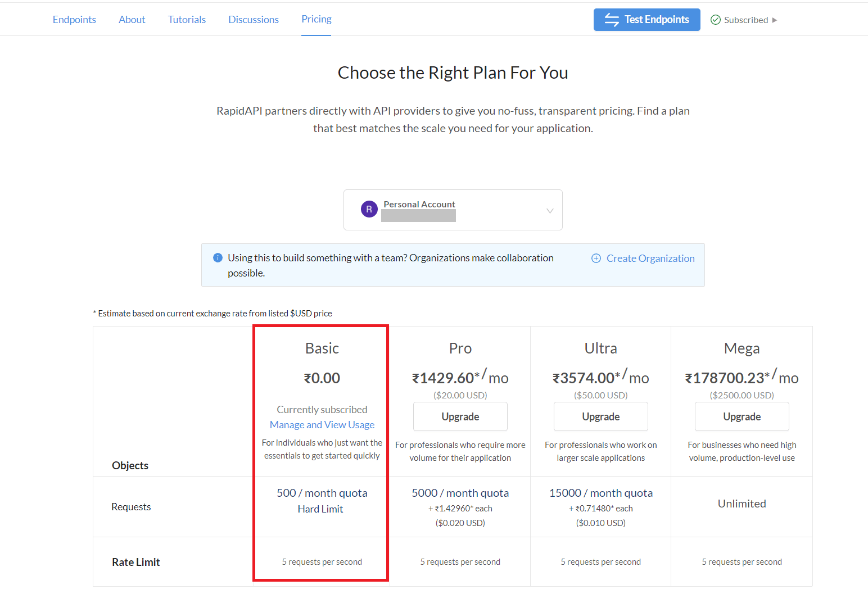Expand the Subscribed arrow menu
868x612 pixels.
coord(774,20)
